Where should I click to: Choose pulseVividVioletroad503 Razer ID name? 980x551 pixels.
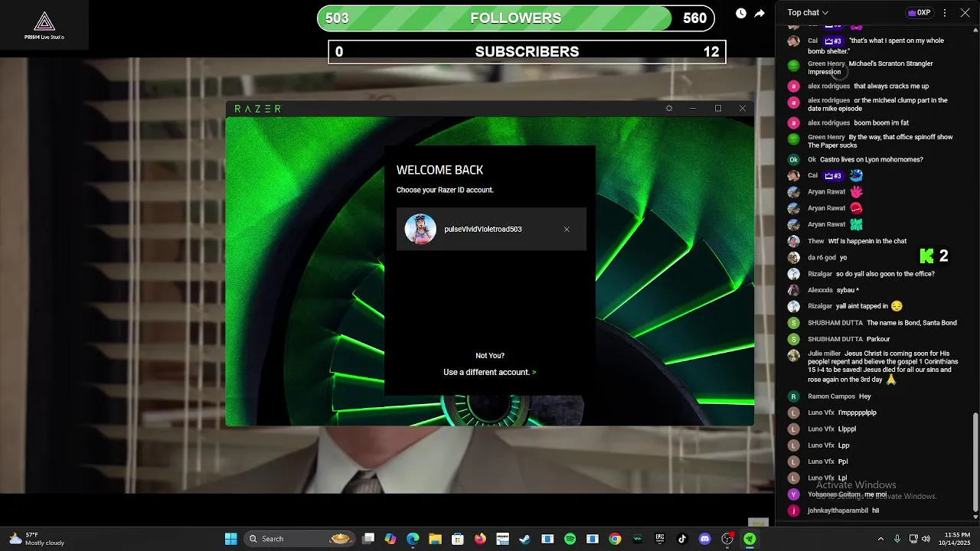(483, 230)
